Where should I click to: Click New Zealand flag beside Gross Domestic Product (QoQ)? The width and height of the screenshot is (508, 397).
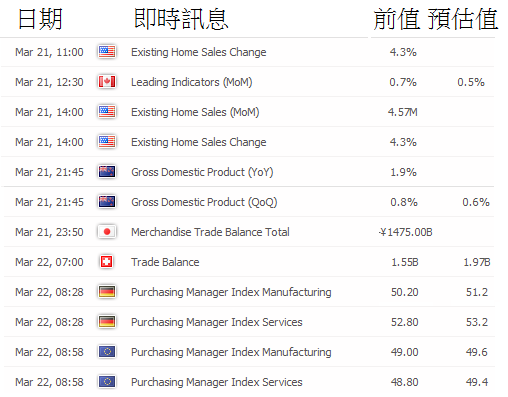[107, 202]
